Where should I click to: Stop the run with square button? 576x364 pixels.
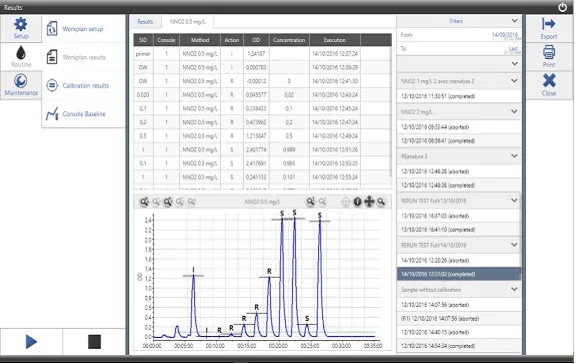point(94,342)
